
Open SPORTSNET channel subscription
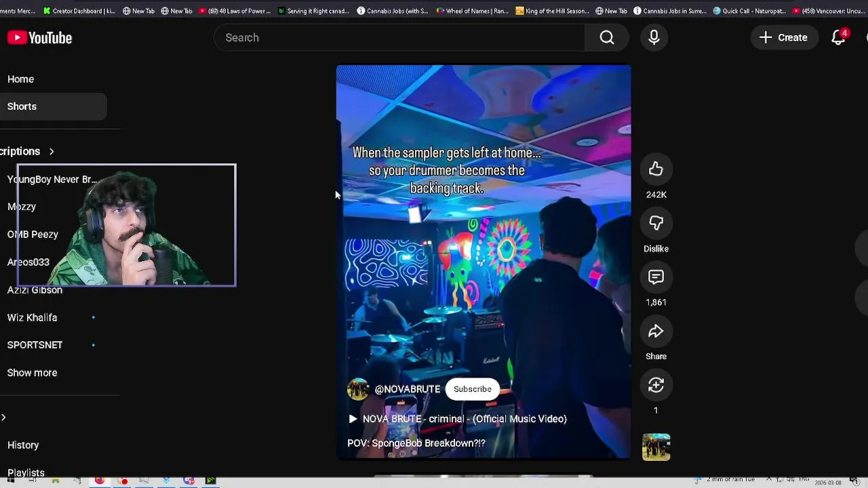pyautogui.click(x=35, y=345)
